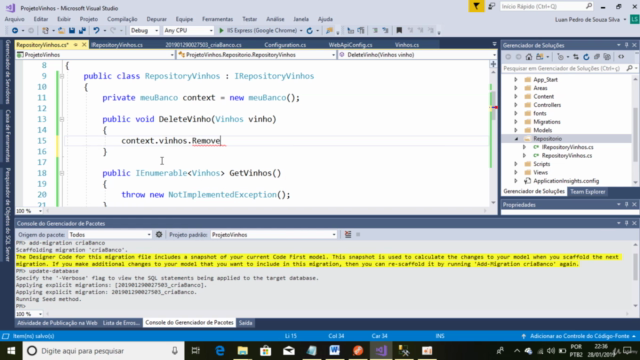Pin the RepositoryVinhos.cs tab
This screenshot has width=640, height=360.
point(76,45)
